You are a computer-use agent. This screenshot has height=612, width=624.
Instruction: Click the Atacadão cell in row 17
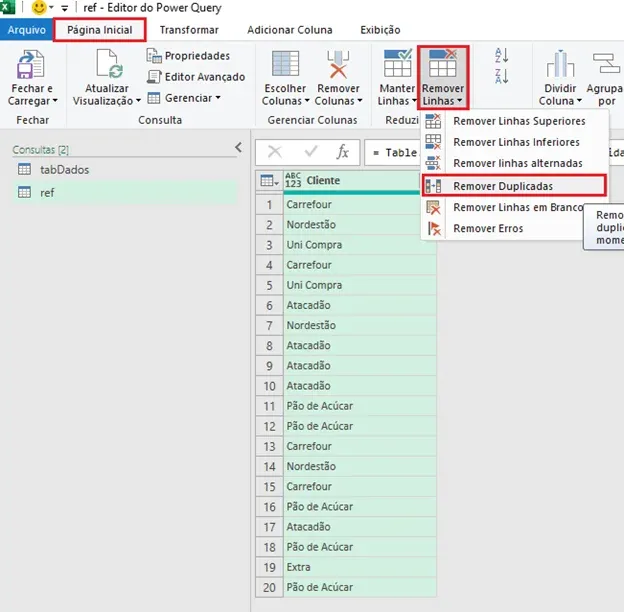(360, 527)
